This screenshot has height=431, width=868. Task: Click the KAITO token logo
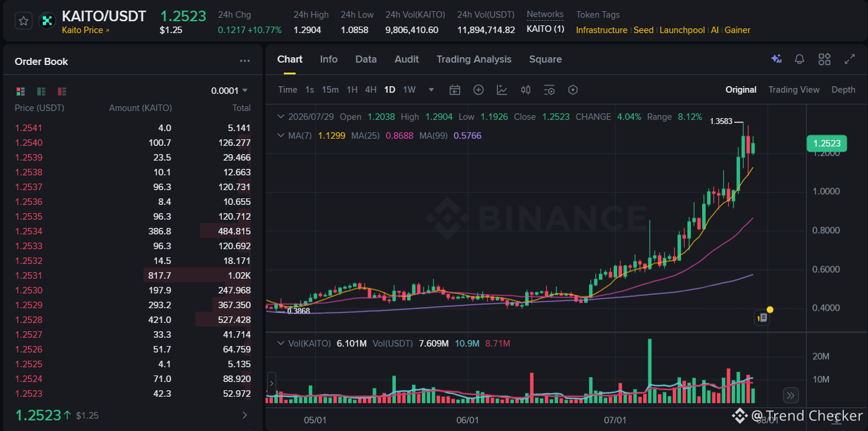[x=47, y=21]
